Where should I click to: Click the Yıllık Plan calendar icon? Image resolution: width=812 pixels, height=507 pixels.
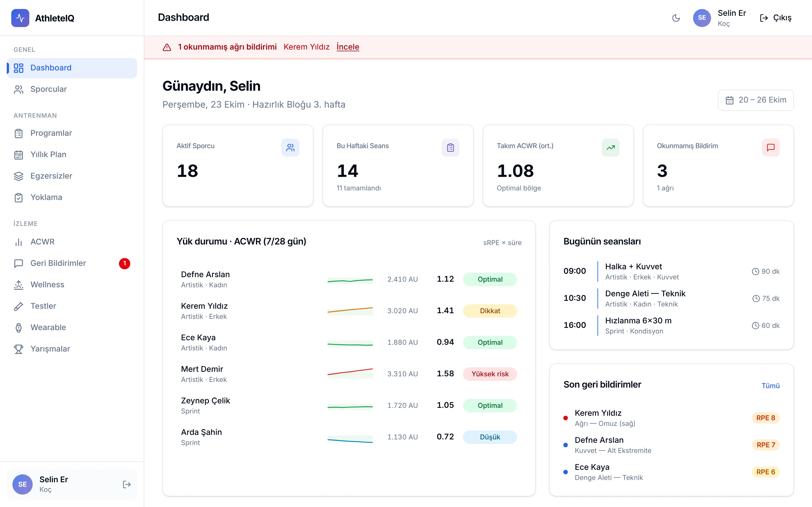[19, 155]
